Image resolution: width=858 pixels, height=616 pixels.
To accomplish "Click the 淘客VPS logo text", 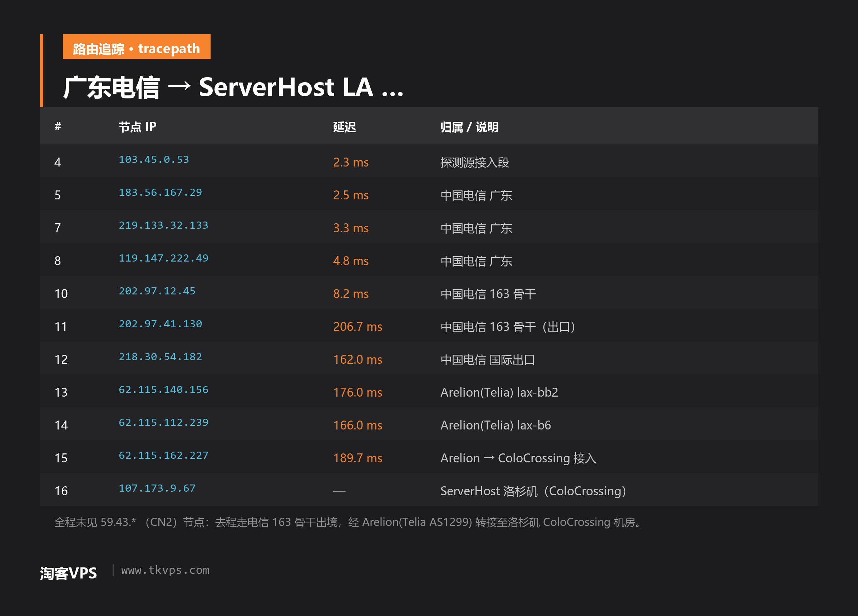I will (69, 573).
